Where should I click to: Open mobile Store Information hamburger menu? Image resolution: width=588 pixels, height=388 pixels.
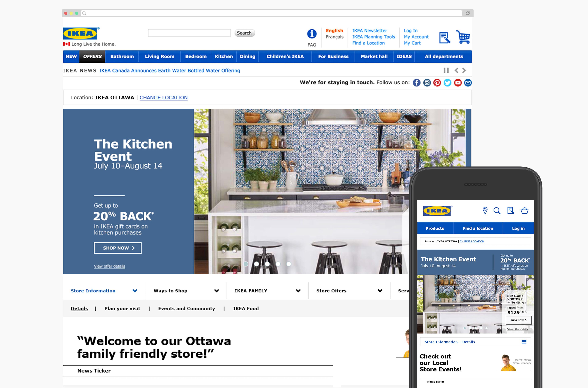click(524, 342)
